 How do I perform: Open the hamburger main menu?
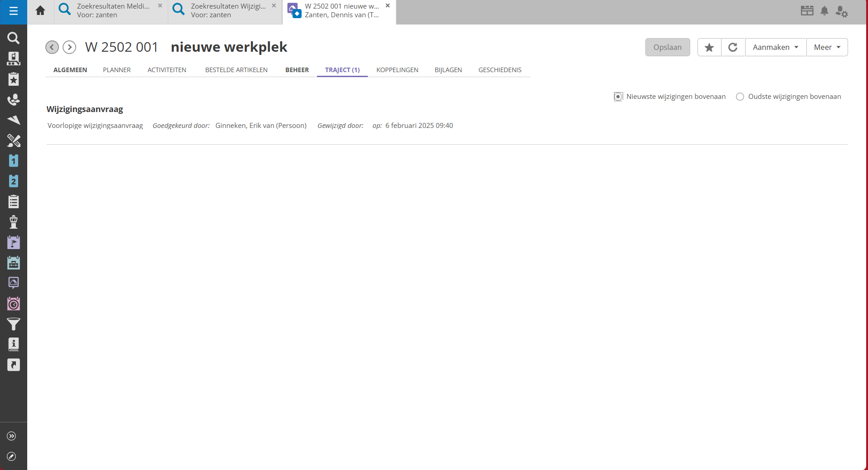click(14, 11)
